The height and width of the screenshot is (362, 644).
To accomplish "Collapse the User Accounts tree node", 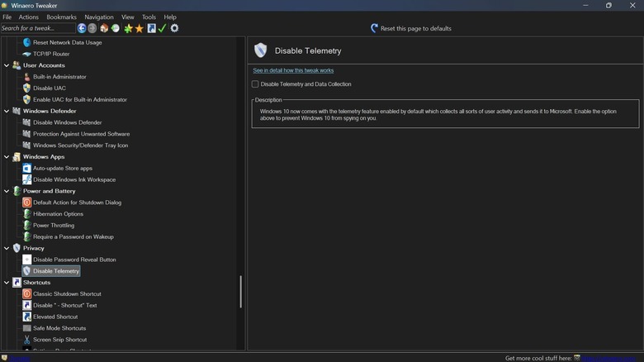I will point(7,65).
